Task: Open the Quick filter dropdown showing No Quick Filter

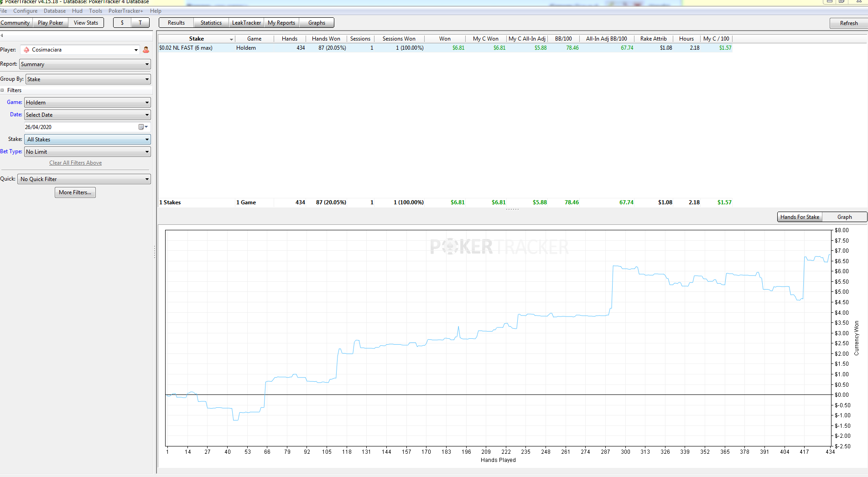Action: tap(84, 179)
